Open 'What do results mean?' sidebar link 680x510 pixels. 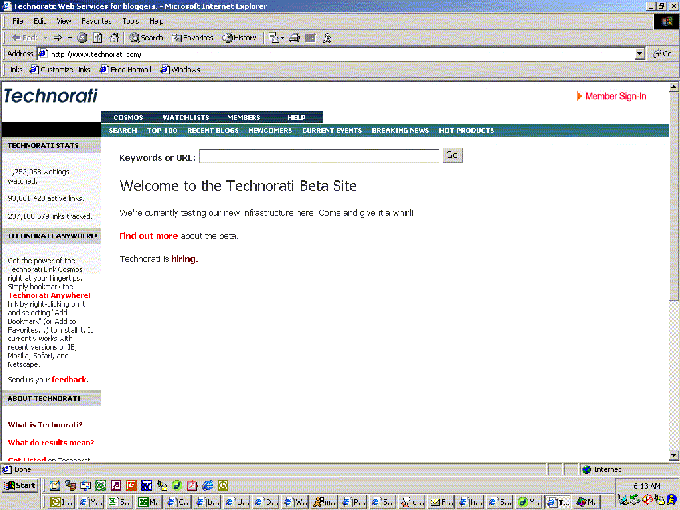51,442
